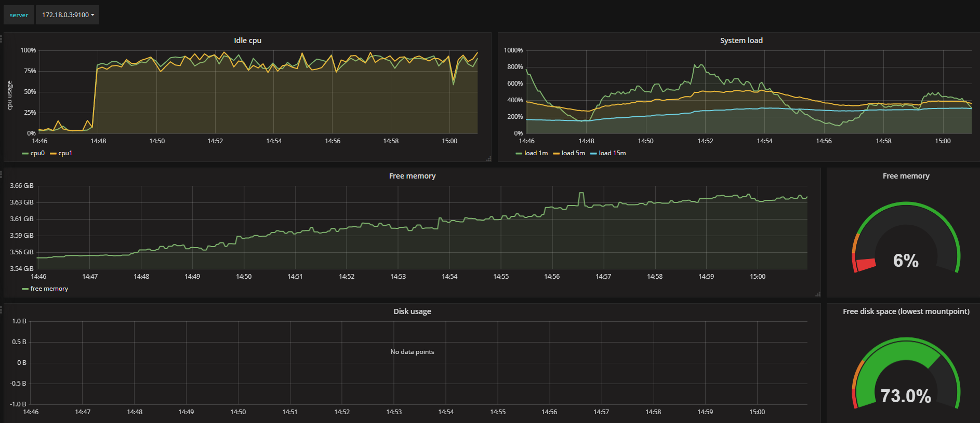Viewport: 980px width, 423px height.
Task: Click 15:00 time label in Idle cpu chart
Action: click(x=449, y=141)
